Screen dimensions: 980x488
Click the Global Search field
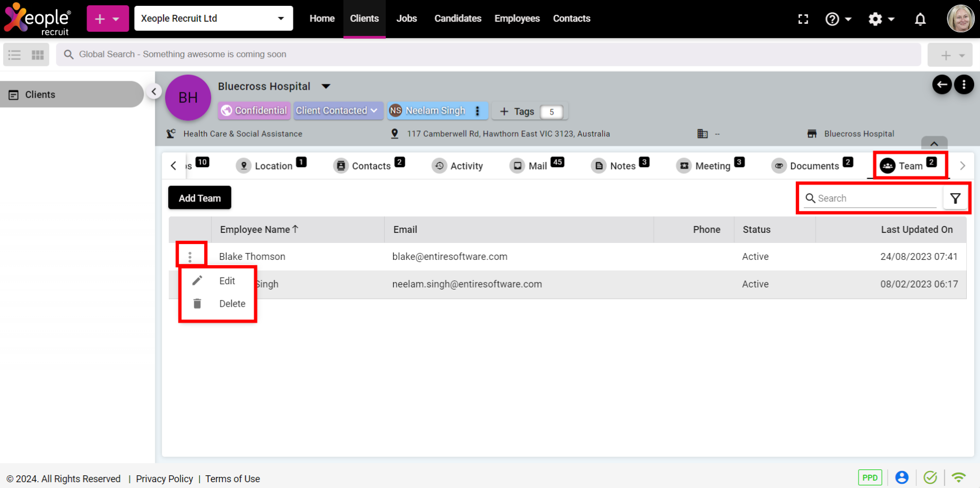[x=488, y=55]
